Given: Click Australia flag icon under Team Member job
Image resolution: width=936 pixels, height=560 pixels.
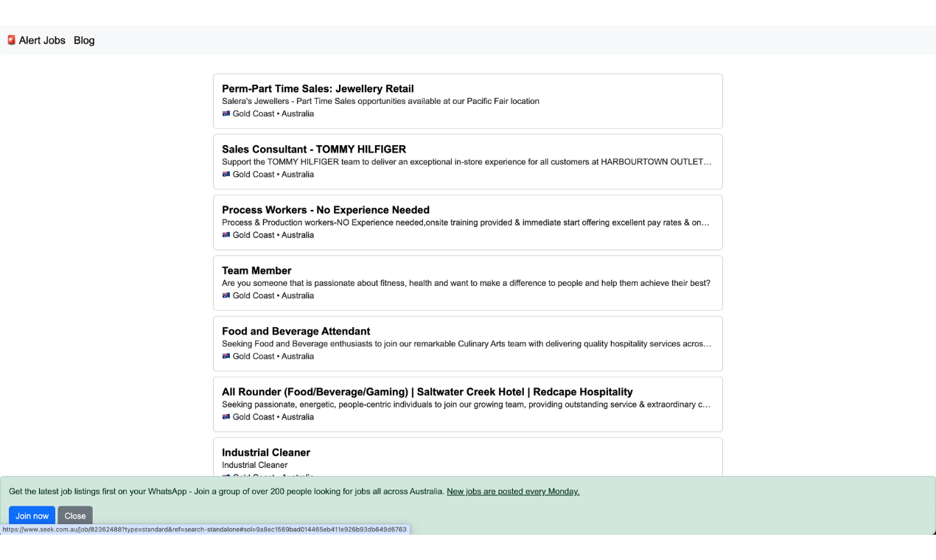Looking at the screenshot, I should (226, 295).
